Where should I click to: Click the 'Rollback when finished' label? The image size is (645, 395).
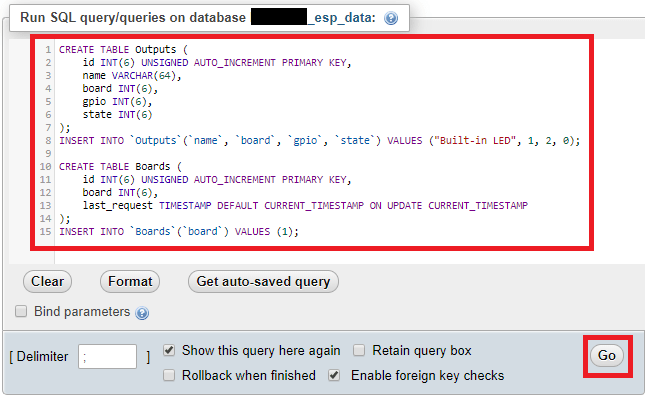tap(249, 376)
